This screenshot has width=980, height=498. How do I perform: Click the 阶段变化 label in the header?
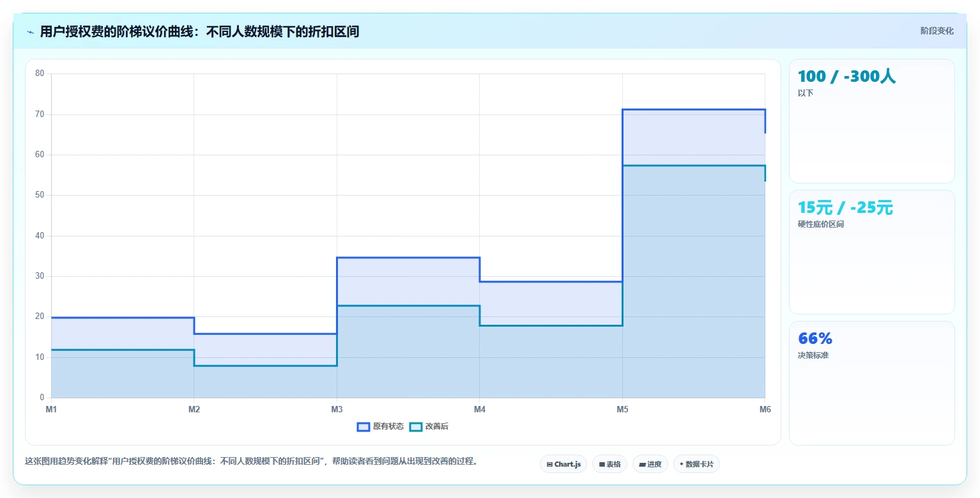point(937,31)
